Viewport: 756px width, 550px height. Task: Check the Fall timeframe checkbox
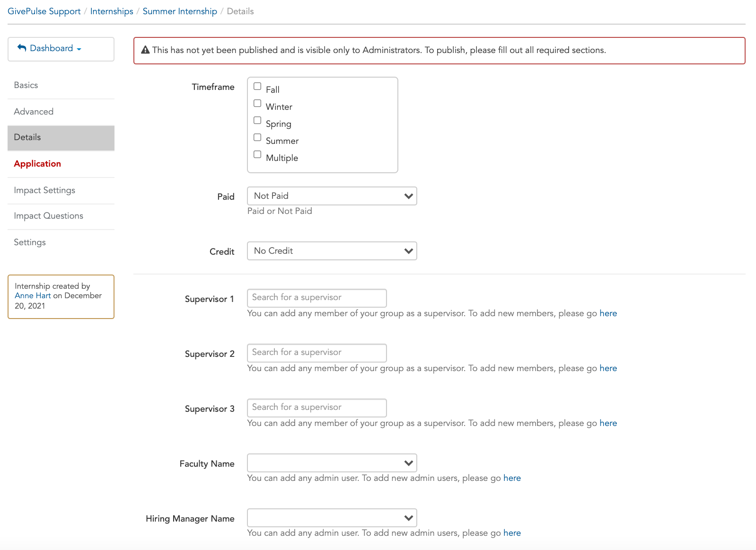[257, 86]
